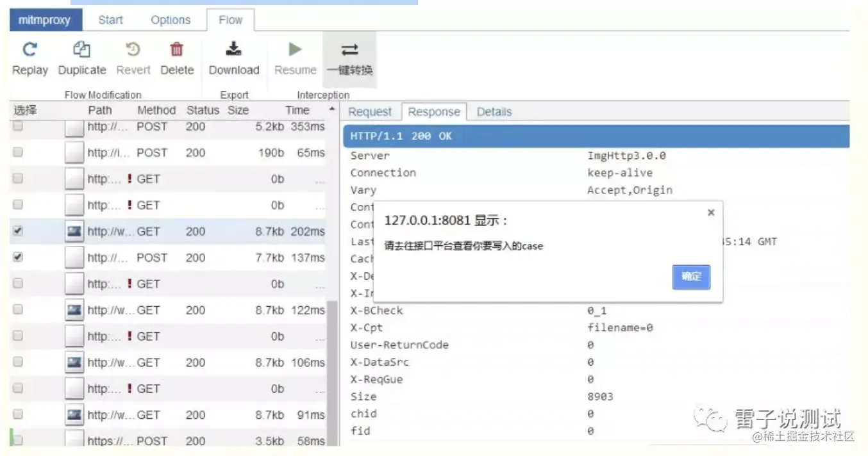
Task: Click the ImgHttp3.0.0 header value
Action: [x=626, y=156]
